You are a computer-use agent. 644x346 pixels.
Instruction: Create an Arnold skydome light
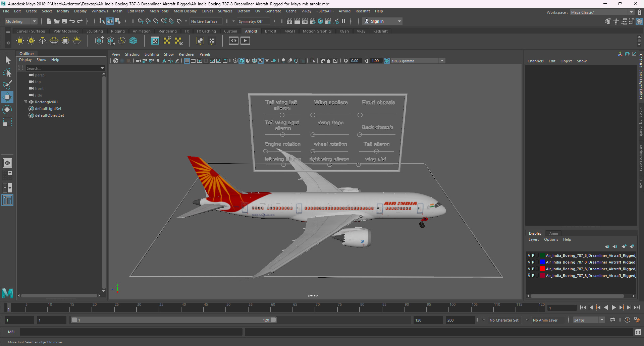[54, 41]
